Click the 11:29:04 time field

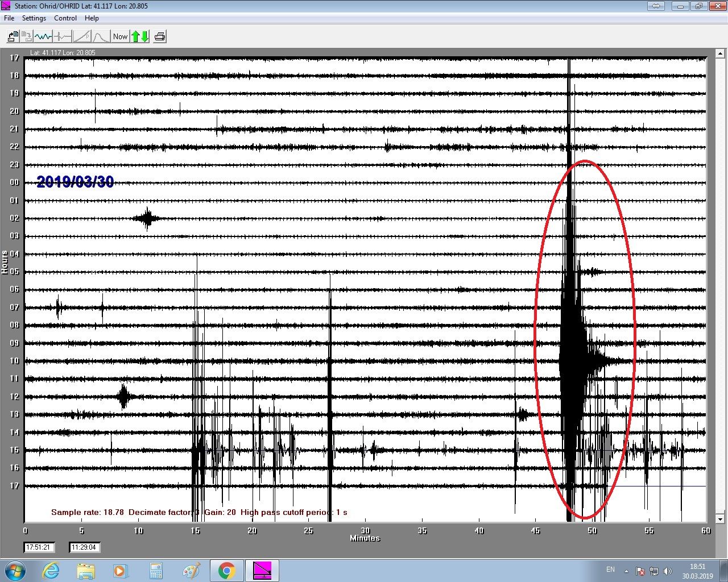[x=84, y=547]
